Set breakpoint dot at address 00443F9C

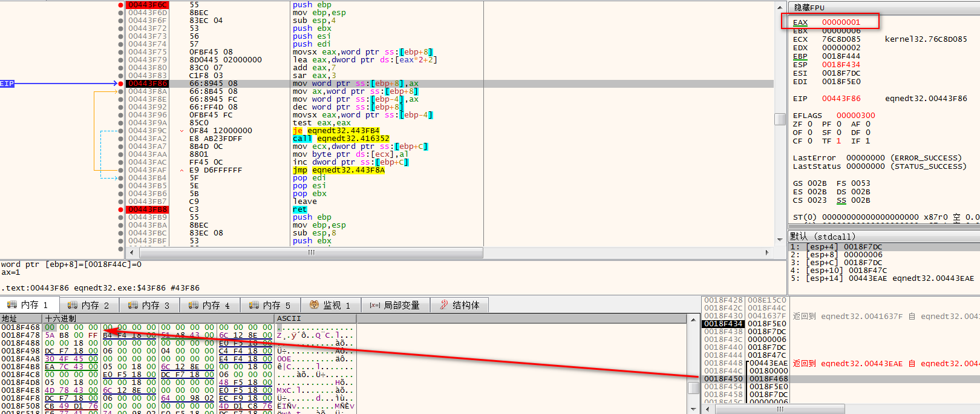tap(121, 131)
